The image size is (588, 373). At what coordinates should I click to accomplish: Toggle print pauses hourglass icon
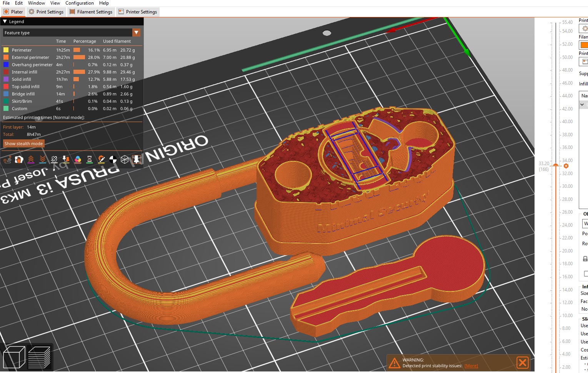pyautogui.click(x=90, y=159)
